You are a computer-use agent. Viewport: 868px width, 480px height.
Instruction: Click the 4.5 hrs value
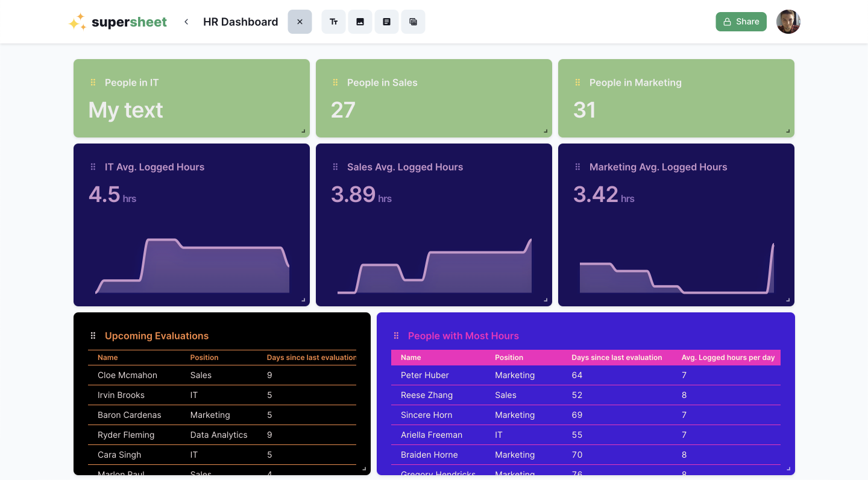point(112,195)
